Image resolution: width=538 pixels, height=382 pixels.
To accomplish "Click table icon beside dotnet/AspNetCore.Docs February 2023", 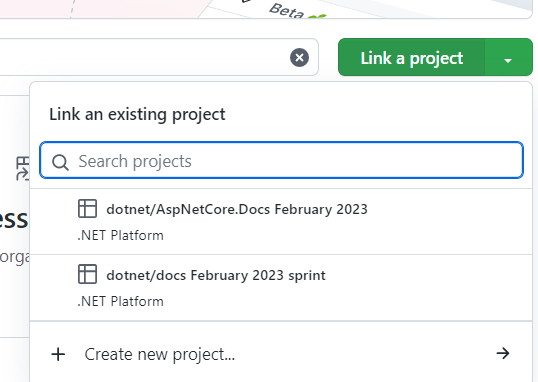I will point(87,208).
